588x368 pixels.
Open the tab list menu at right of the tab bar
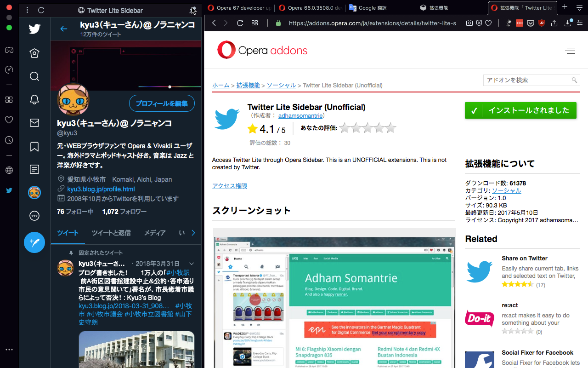[x=579, y=8]
